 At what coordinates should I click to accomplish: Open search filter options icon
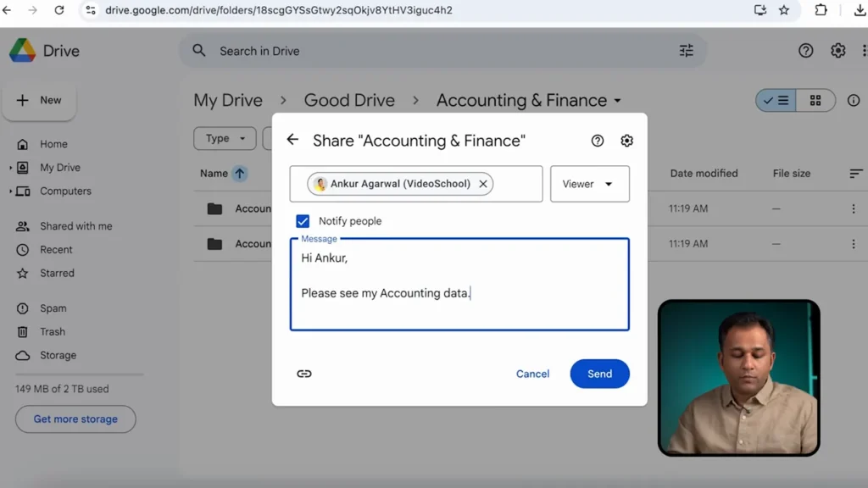pos(686,51)
